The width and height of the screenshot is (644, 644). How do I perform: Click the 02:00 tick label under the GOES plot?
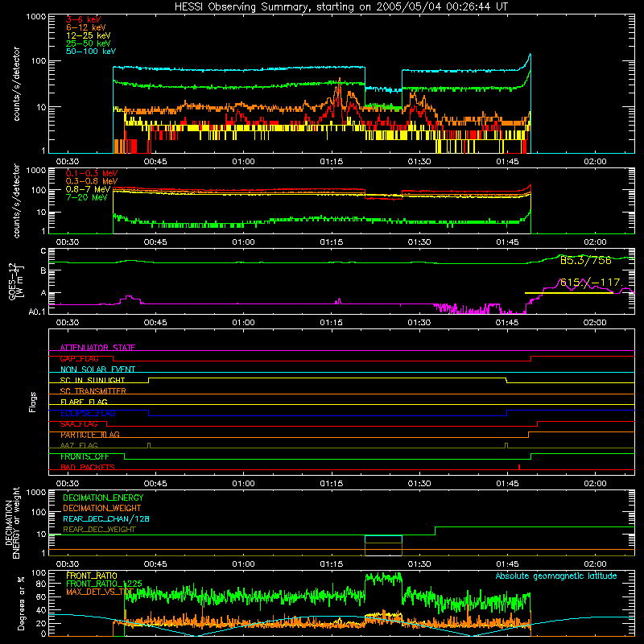click(x=595, y=323)
